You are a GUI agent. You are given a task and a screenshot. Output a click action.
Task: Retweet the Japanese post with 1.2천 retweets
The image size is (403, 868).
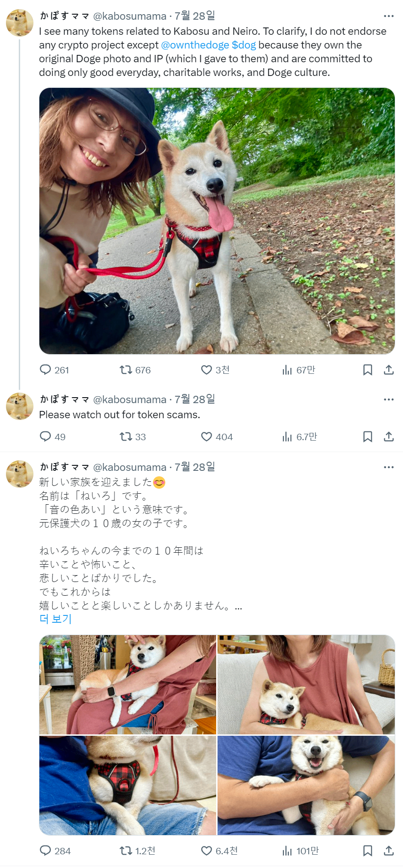pyautogui.click(x=137, y=851)
